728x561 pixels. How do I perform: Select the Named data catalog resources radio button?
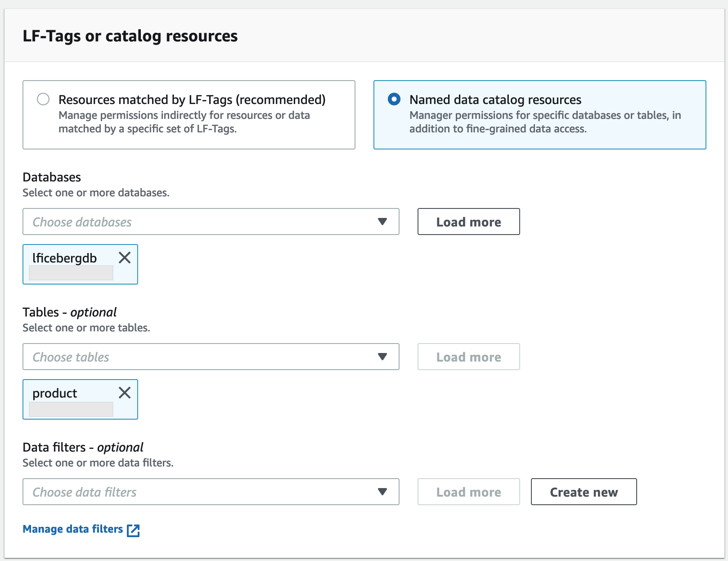[394, 99]
